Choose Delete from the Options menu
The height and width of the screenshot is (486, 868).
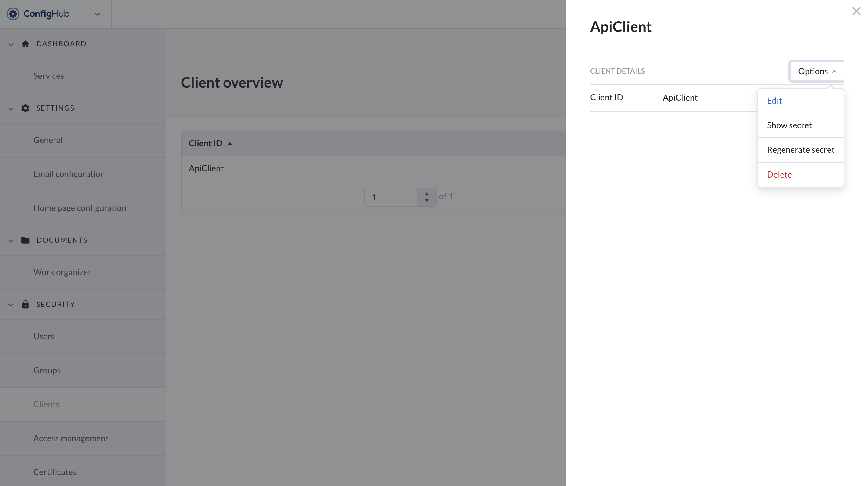779,174
